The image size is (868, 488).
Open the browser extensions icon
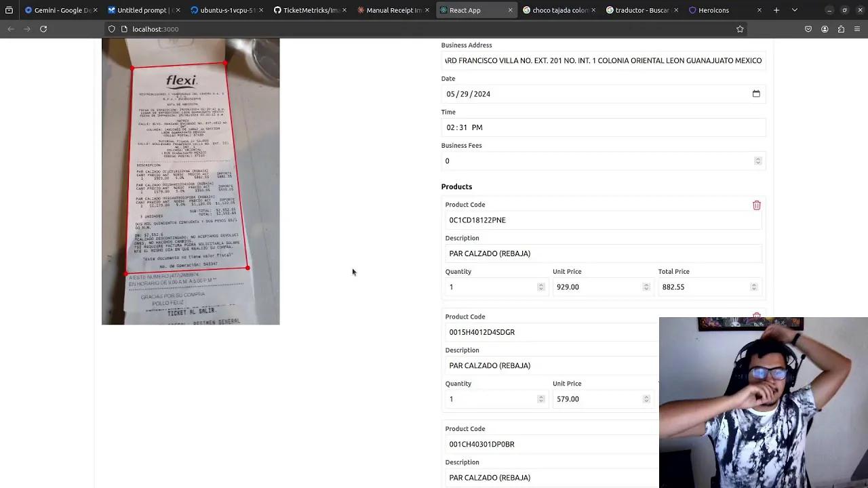tap(841, 29)
